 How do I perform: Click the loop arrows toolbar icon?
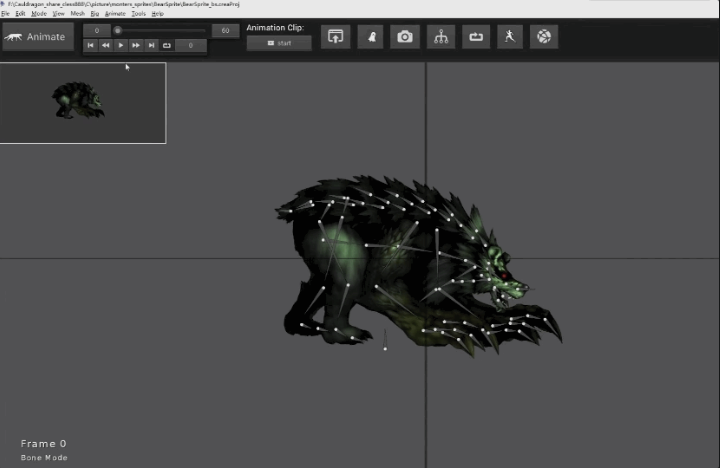(x=476, y=36)
